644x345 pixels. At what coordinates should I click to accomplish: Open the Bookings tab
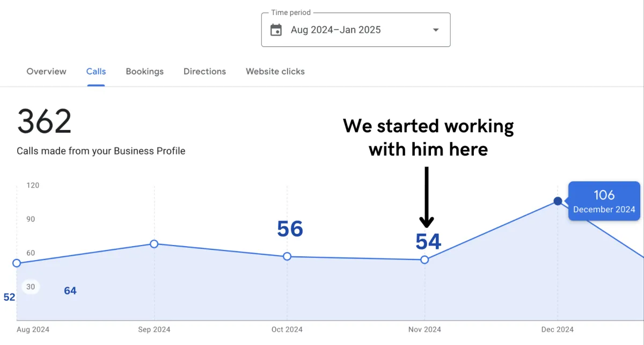(x=144, y=71)
